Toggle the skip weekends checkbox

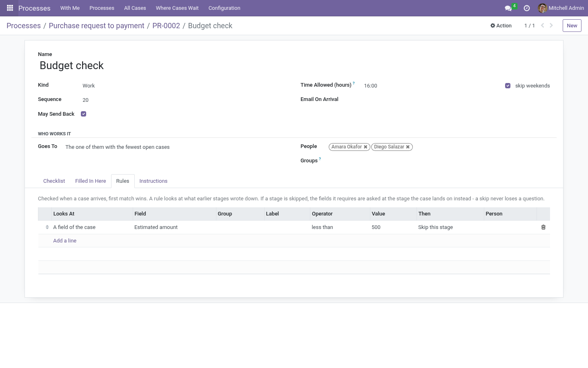tap(508, 86)
